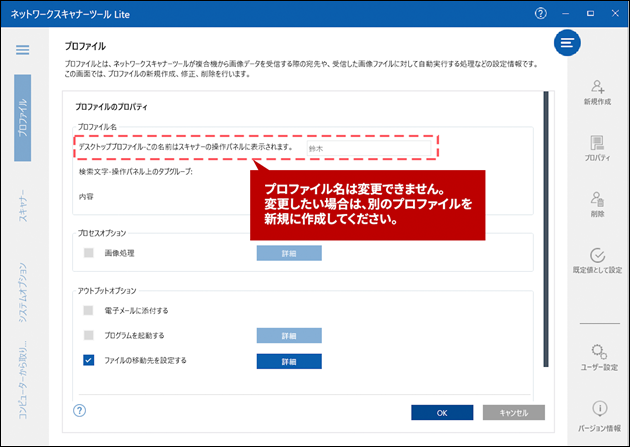Check 電子メールに添付する option

coord(89,311)
